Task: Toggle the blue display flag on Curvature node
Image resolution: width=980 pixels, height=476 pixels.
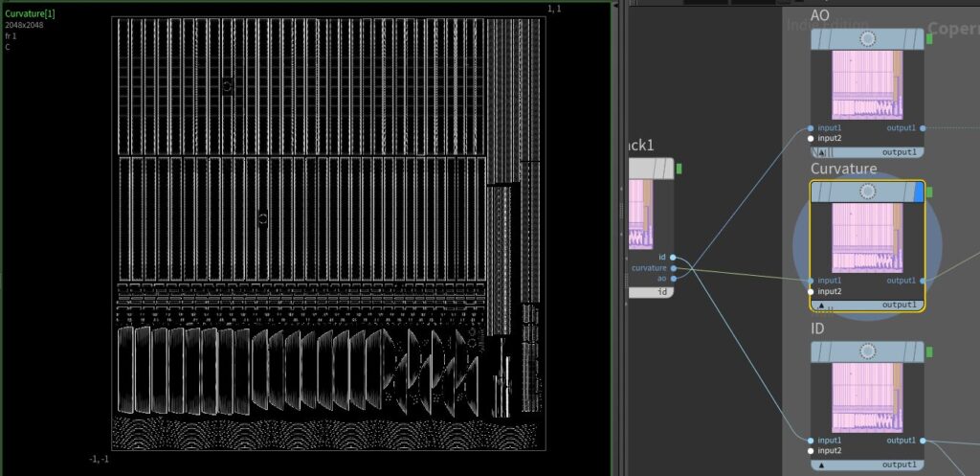Action: (919, 192)
